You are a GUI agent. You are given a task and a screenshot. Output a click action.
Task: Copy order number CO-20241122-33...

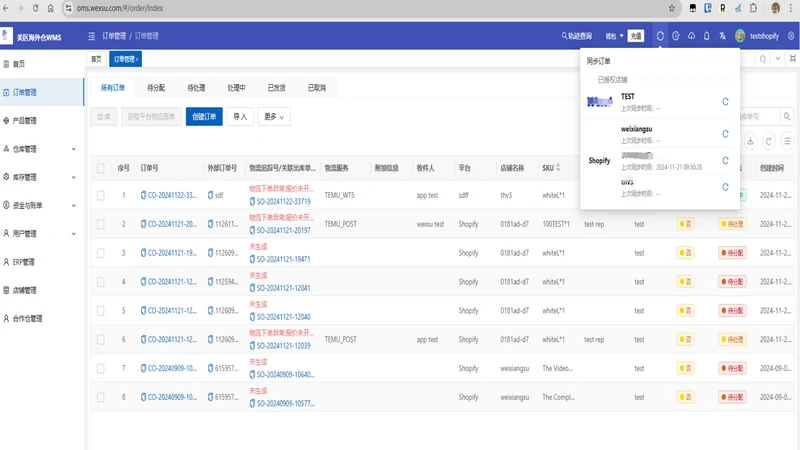pyautogui.click(x=143, y=195)
